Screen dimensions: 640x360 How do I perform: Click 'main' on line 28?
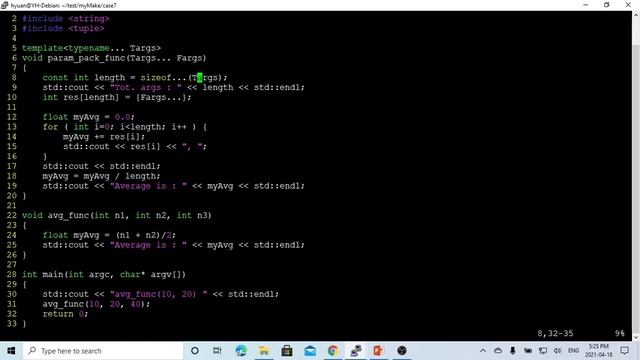pos(53,274)
